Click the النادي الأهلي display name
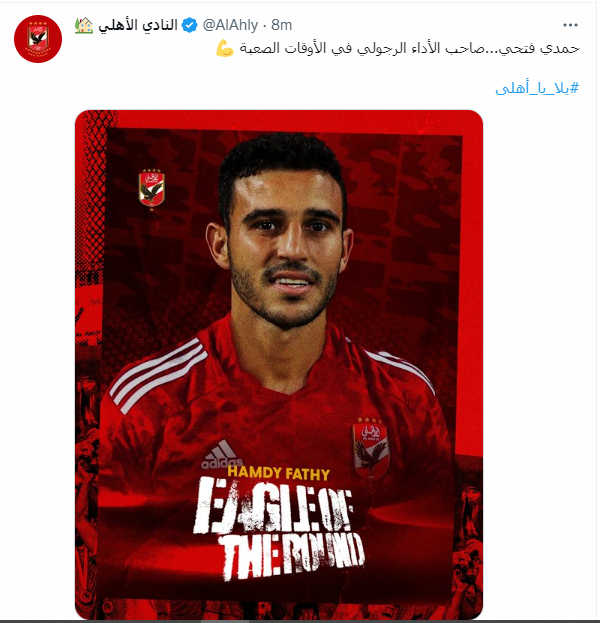 coord(138,25)
